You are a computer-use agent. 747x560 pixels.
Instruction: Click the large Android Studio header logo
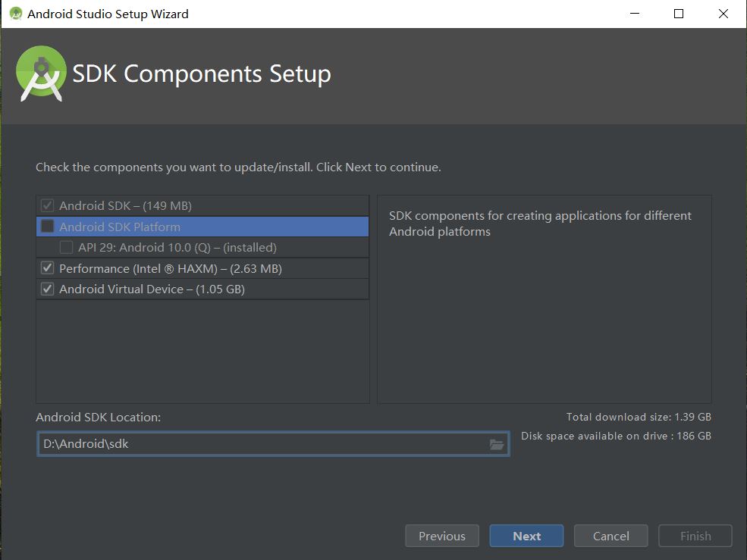click(41, 74)
